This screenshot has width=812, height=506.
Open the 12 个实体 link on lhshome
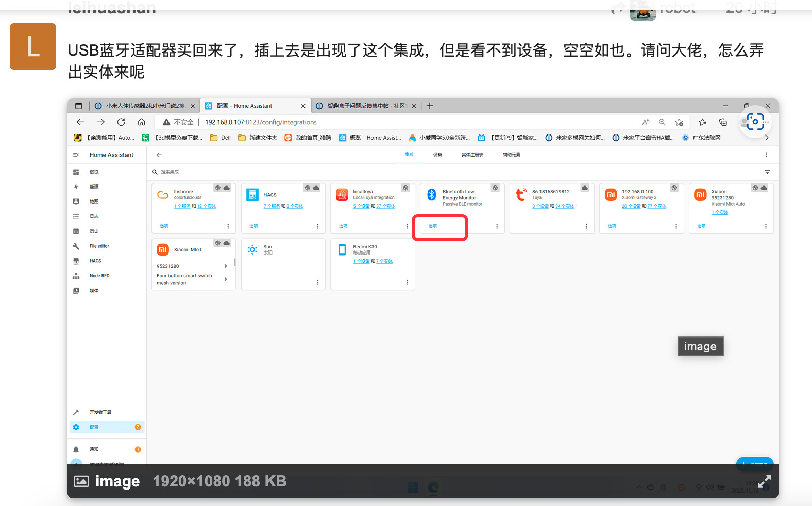tap(207, 206)
